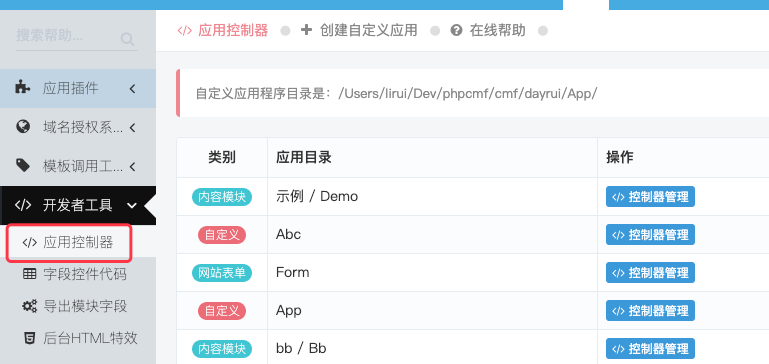This screenshot has height=364, width=769.
Task: Expand the 应用插件 menu chevron
Action: (x=132, y=89)
